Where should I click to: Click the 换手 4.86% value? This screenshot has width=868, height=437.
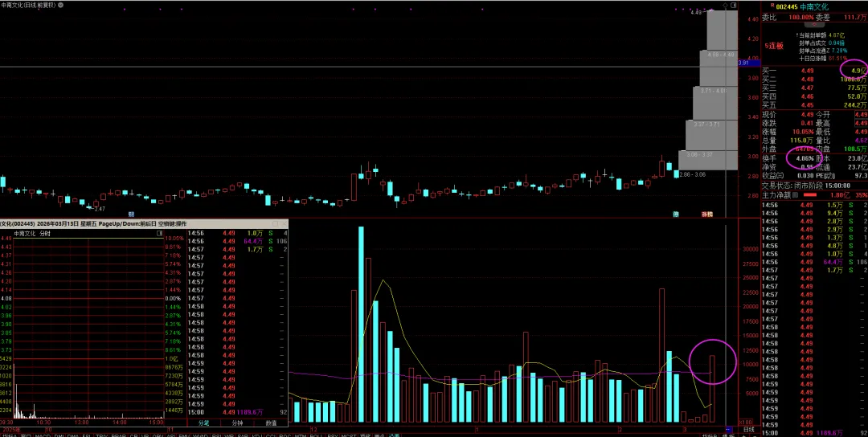tap(805, 158)
